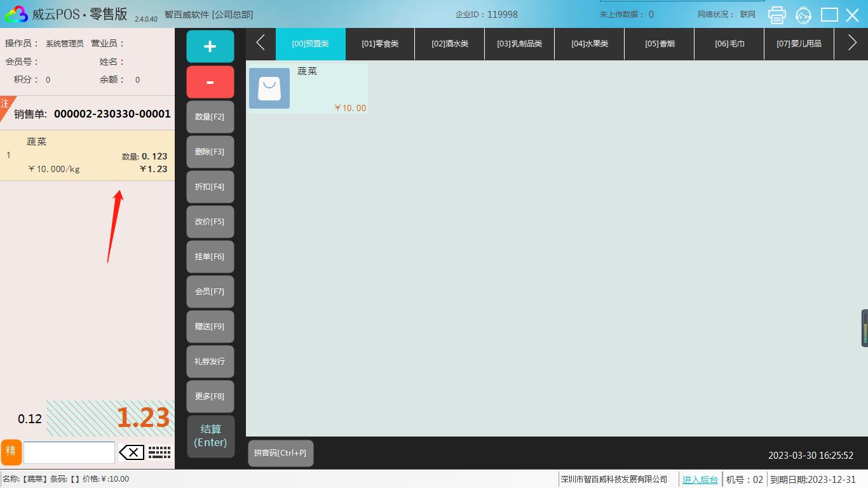868x488 pixels.
Task: Open the 进入后台 backend link
Action: [700, 480]
